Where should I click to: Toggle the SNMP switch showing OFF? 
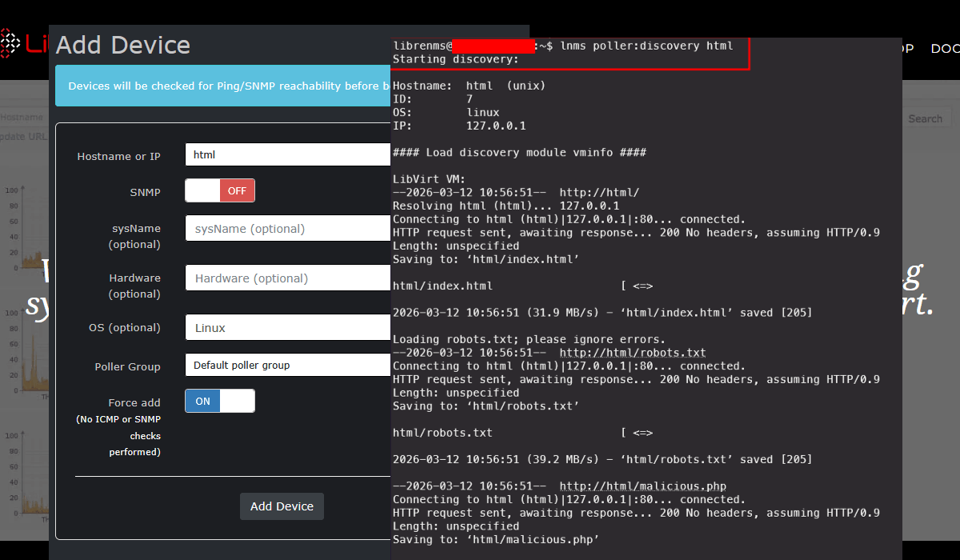[x=220, y=190]
